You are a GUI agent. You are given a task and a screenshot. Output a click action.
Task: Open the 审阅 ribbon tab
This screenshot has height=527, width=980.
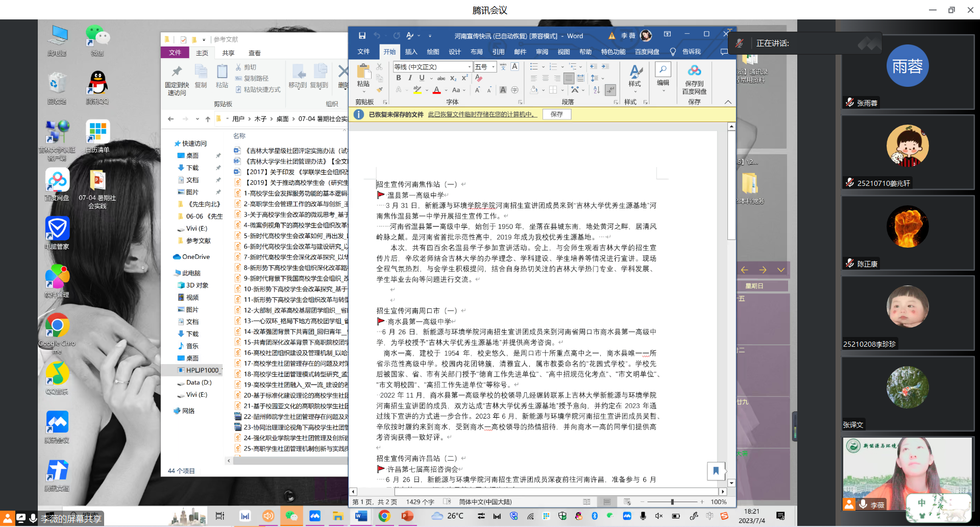tap(542, 52)
